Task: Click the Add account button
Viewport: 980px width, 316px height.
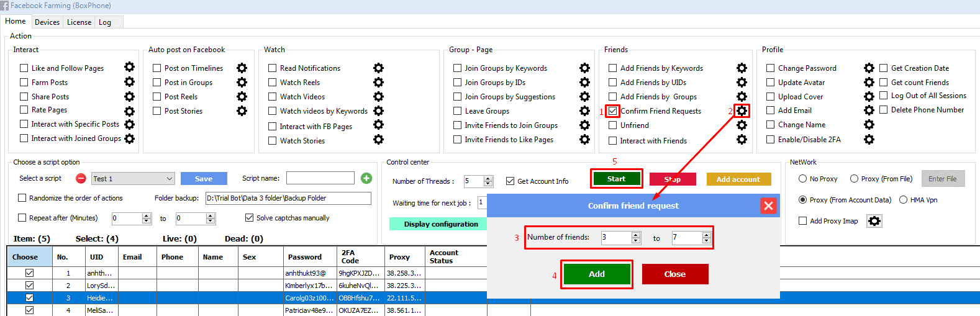Action: tap(738, 179)
